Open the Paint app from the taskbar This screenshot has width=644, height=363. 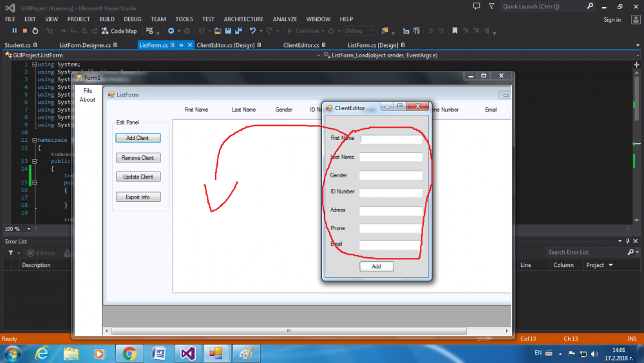(x=246, y=353)
